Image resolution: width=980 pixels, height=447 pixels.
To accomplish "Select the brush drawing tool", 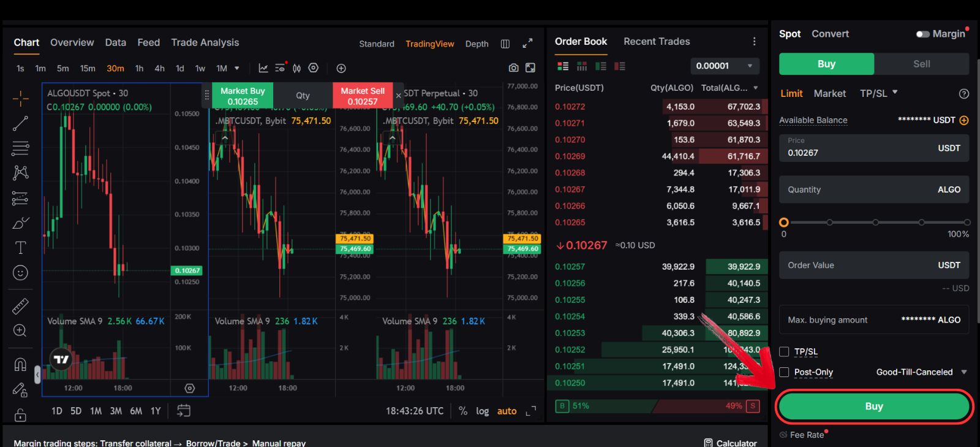I will point(20,223).
